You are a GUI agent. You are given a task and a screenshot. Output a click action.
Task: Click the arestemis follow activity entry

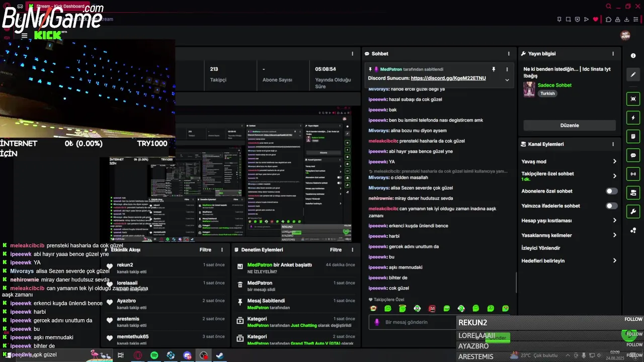click(x=166, y=322)
